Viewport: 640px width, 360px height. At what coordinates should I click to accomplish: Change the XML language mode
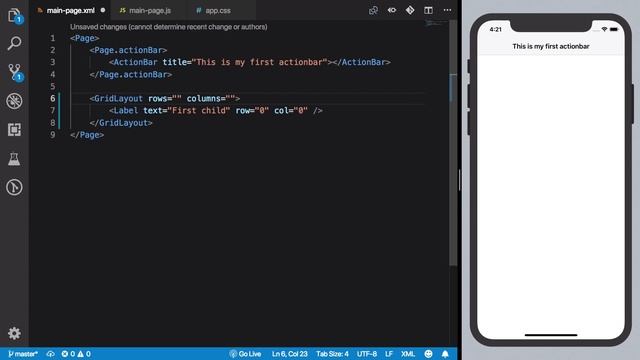tap(408, 354)
